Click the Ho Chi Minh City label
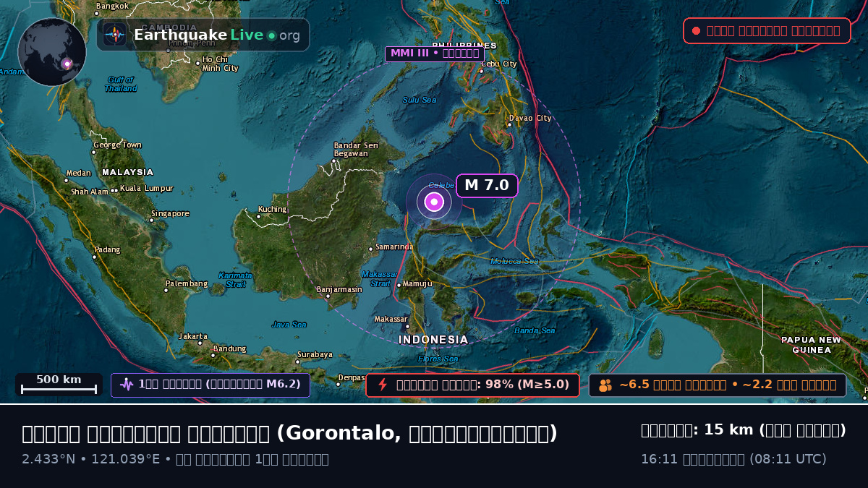This screenshot has width=868, height=488. tap(220, 64)
